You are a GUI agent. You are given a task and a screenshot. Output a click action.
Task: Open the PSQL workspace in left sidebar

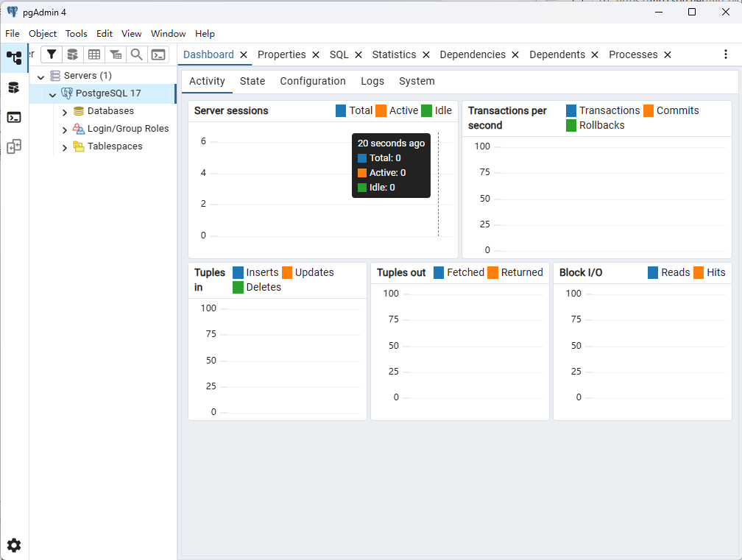14,117
